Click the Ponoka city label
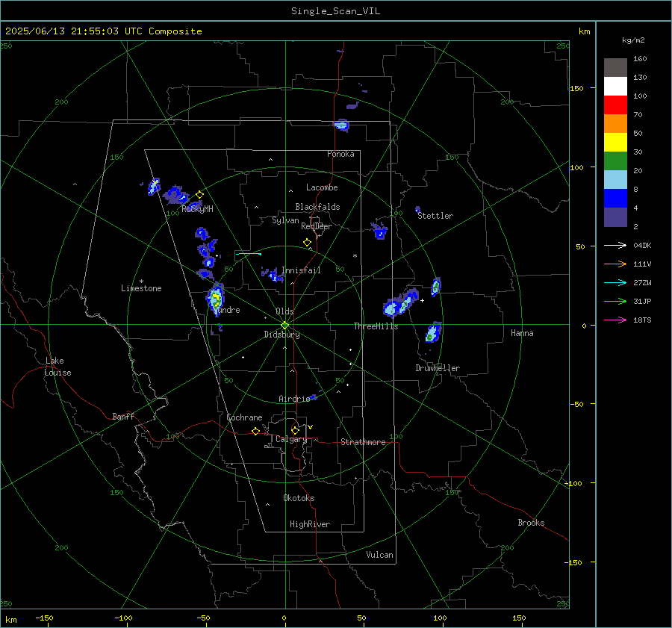Image resolution: width=672 pixels, height=628 pixels. pyautogui.click(x=340, y=154)
